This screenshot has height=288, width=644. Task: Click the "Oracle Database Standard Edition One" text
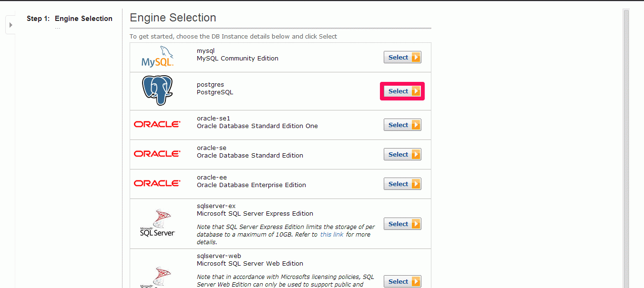coord(257,126)
